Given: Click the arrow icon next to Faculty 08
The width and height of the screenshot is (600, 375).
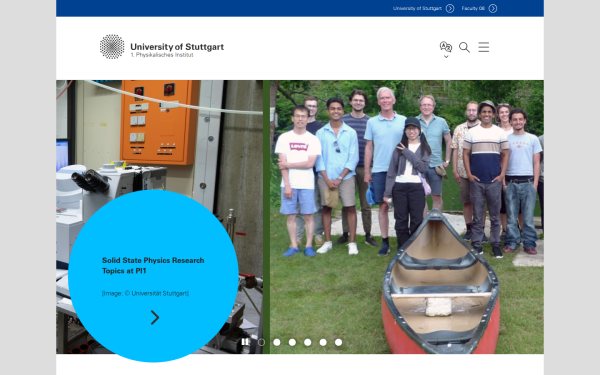Looking at the screenshot, I should tap(493, 8).
